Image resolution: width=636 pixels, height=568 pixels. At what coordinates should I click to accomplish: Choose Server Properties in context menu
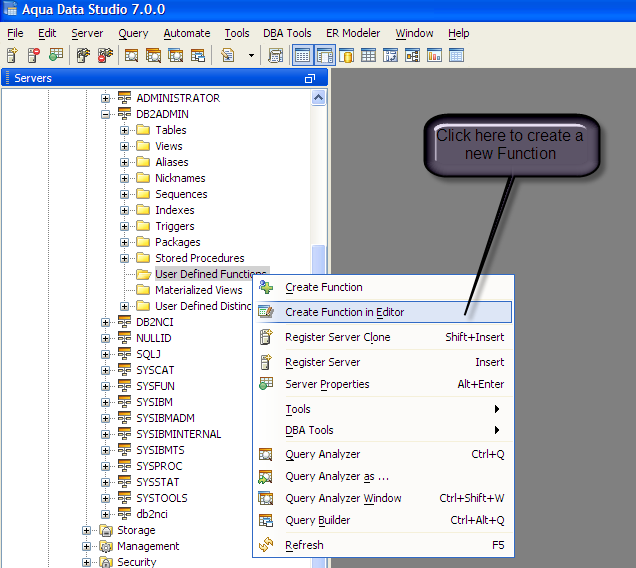[x=383, y=384]
